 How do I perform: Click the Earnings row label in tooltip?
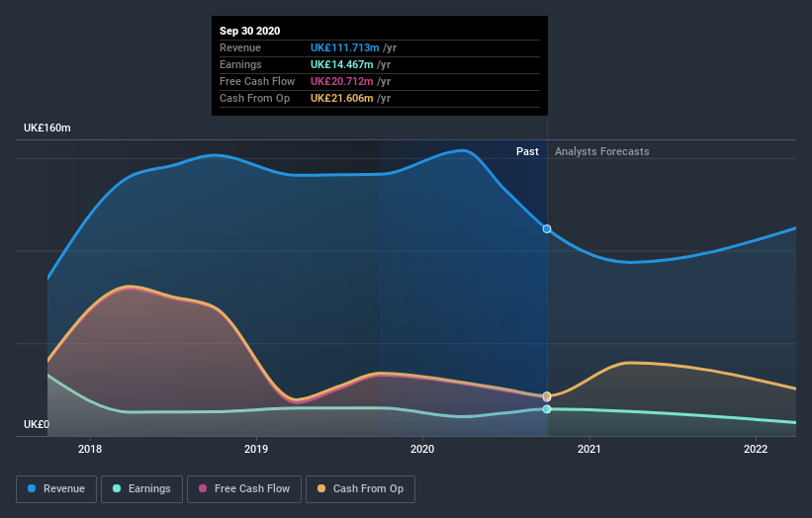(x=240, y=64)
